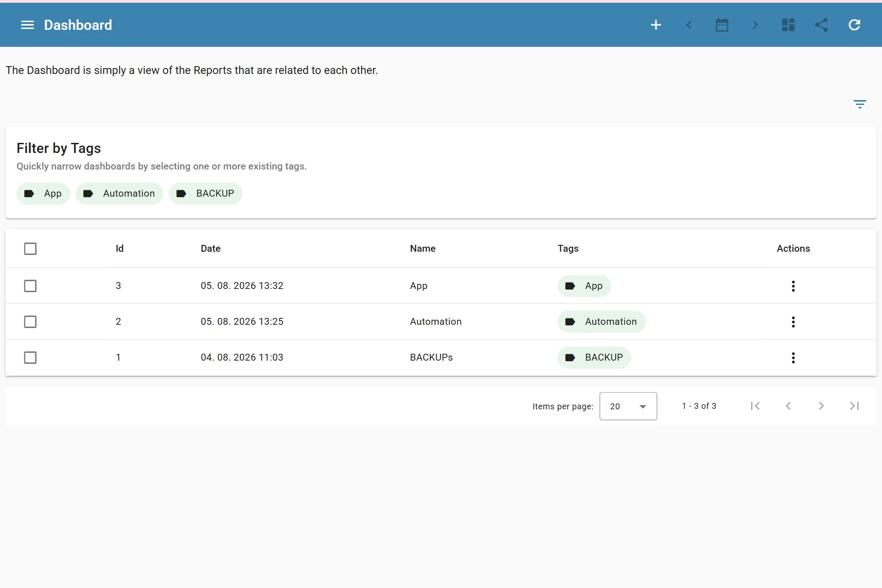Go to next date with header chevron
Image resolution: width=882 pixels, height=588 pixels.
(755, 25)
